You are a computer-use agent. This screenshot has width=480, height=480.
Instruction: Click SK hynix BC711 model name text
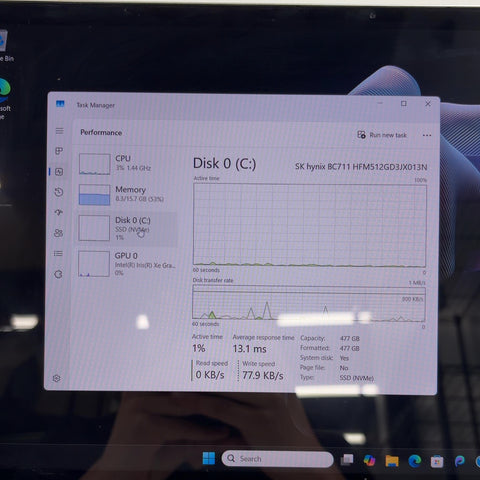[361, 167]
